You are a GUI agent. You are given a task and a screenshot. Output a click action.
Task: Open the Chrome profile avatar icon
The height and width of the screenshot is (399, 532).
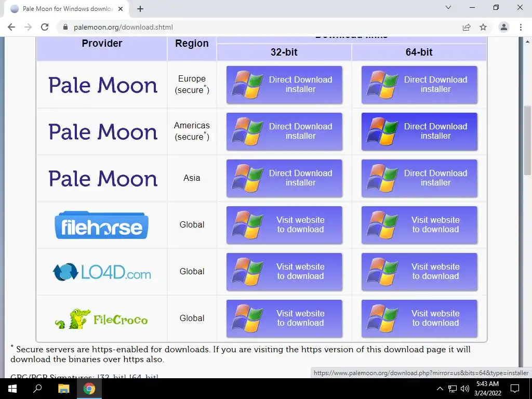click(x=504, y=27)
